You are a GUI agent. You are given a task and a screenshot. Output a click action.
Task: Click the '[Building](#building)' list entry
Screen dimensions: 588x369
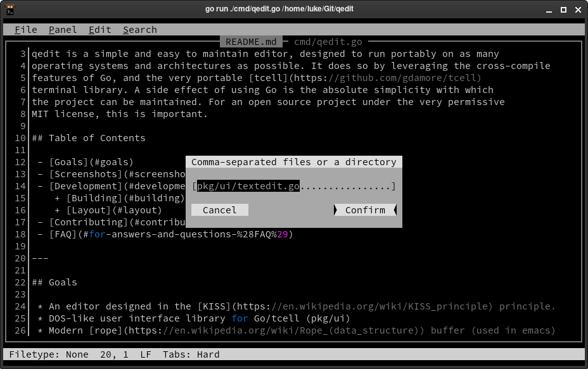125,198
